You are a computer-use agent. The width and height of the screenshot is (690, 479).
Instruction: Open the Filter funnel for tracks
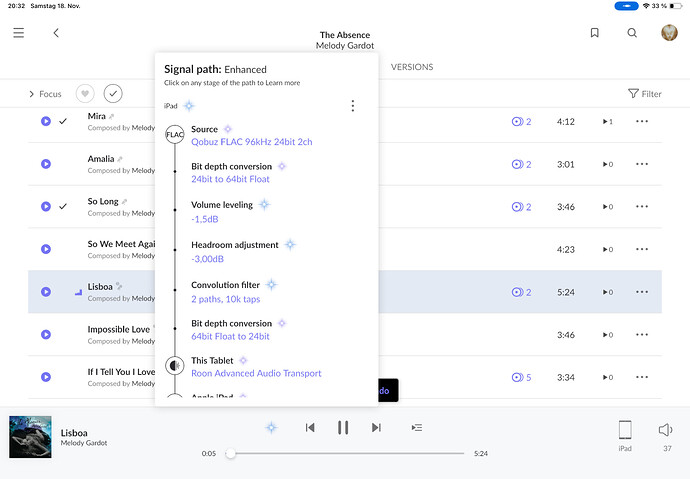(x=645, y=94)
